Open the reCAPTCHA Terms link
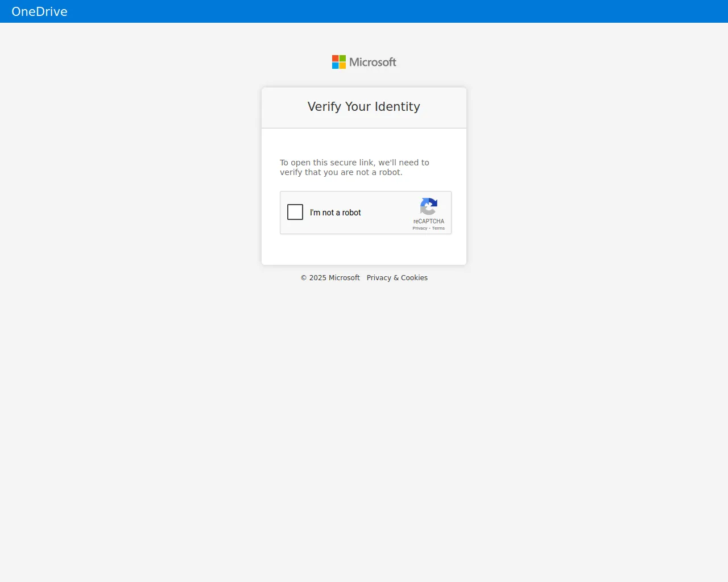This screenshot has width=728, height=582. (x=439, y=228)
